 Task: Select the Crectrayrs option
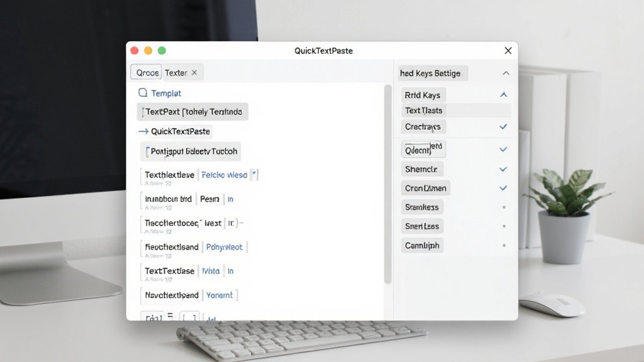click(423, 126)
